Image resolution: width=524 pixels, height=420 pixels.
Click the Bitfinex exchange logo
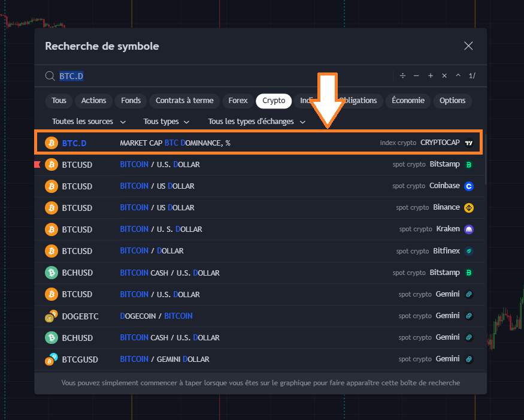pos(469,251)
